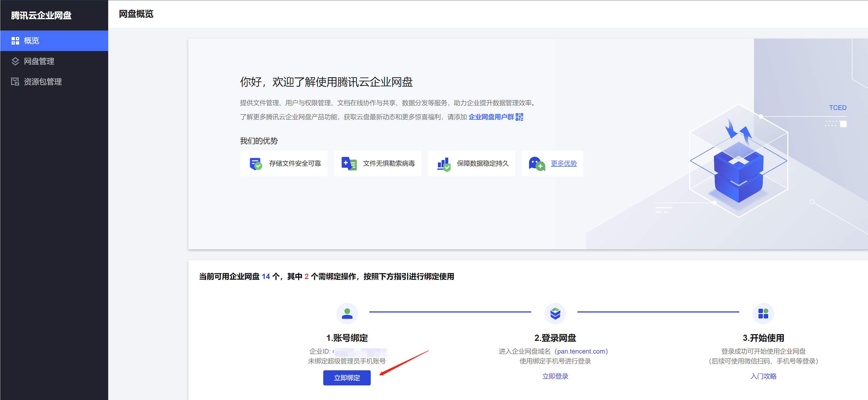
Task: Click the 14 available drives count
Action: [x=265, y=277]
